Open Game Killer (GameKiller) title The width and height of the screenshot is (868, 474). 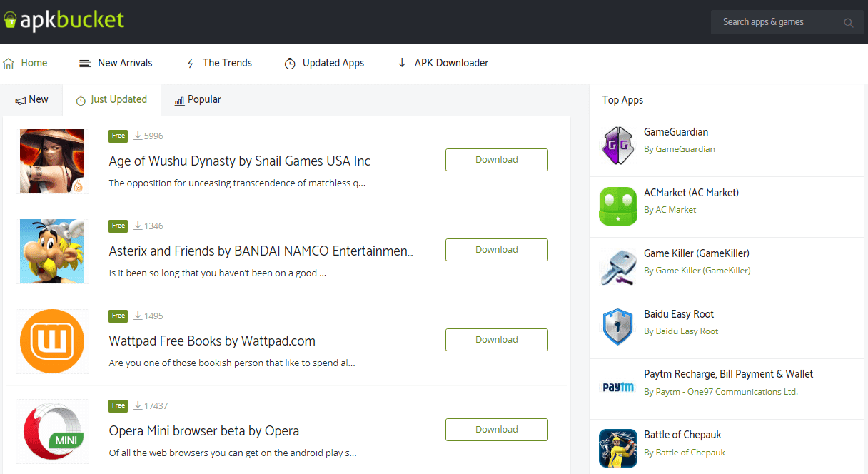(x=697, y=253)
